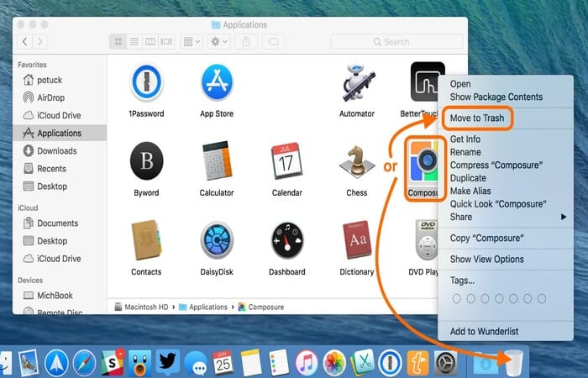Click Composure in the path bar

(261, 307)
